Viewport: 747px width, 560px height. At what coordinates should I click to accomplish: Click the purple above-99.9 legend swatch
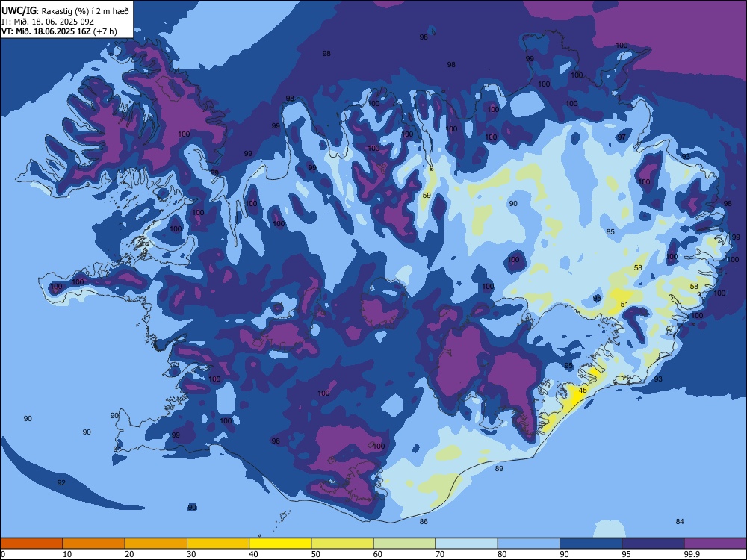click(715, 544)
